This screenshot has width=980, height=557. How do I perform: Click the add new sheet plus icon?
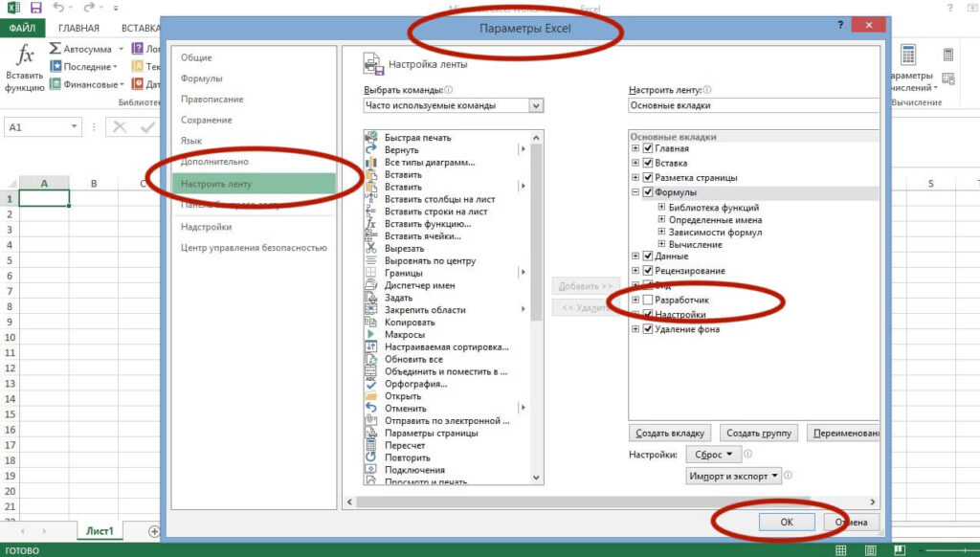(154, 531)
